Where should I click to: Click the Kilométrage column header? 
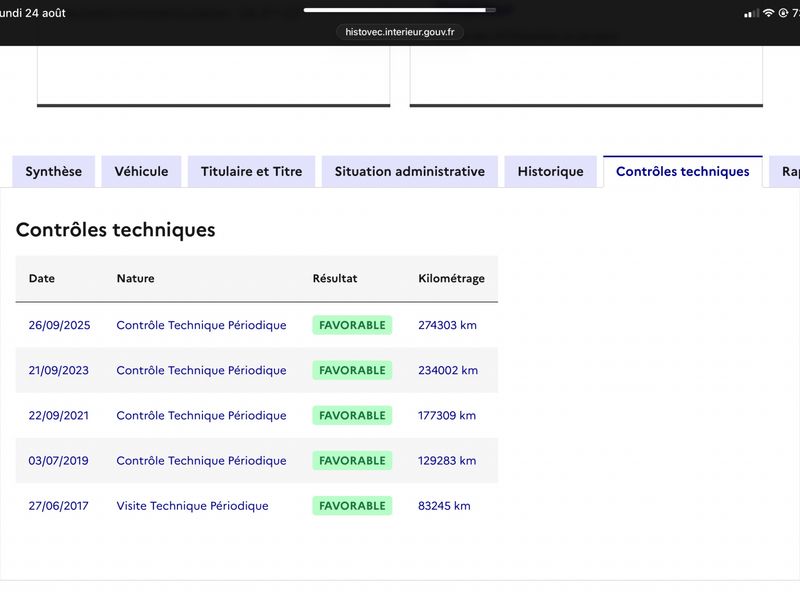[452, 279]
